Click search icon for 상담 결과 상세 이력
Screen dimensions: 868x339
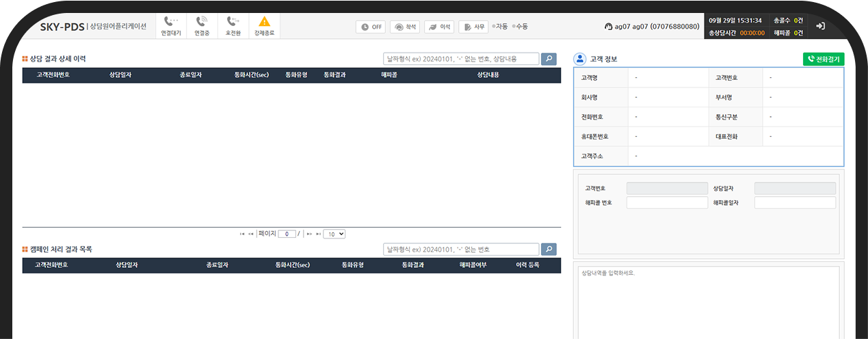point(549,59)
